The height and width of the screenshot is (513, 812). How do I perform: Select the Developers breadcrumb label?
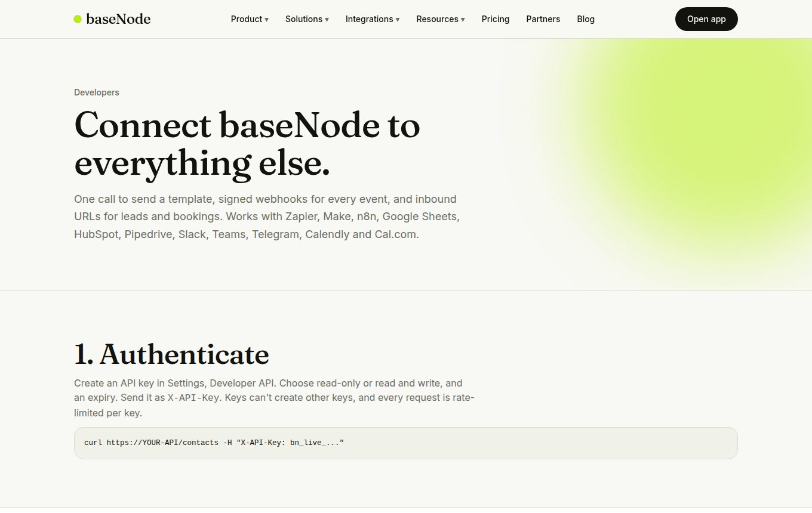97,92
